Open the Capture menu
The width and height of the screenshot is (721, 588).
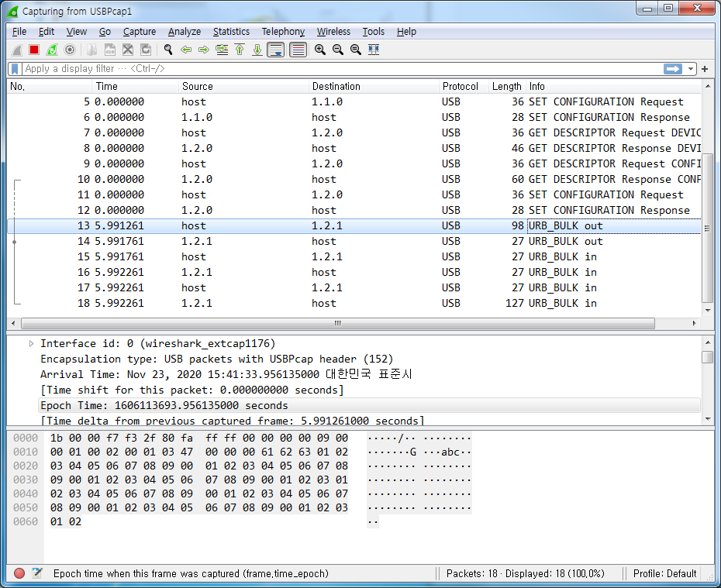(140, 32)
